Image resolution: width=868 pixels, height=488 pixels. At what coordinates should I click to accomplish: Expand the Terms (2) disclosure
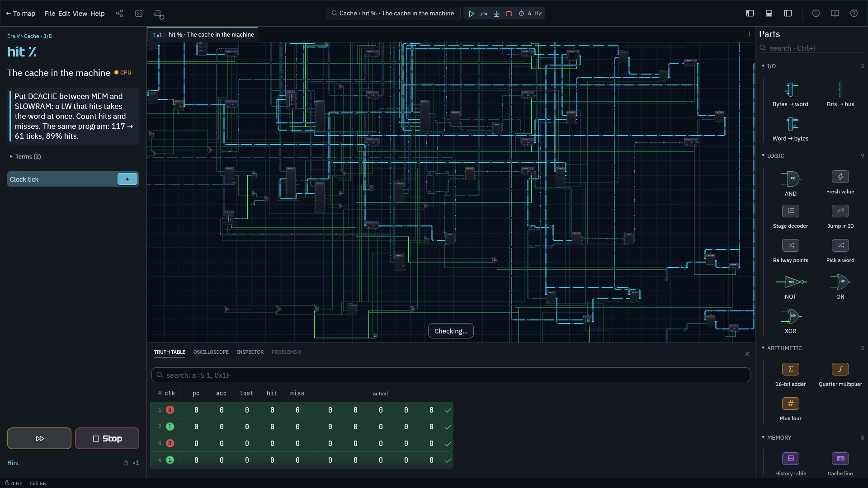(x=25, y=156)
